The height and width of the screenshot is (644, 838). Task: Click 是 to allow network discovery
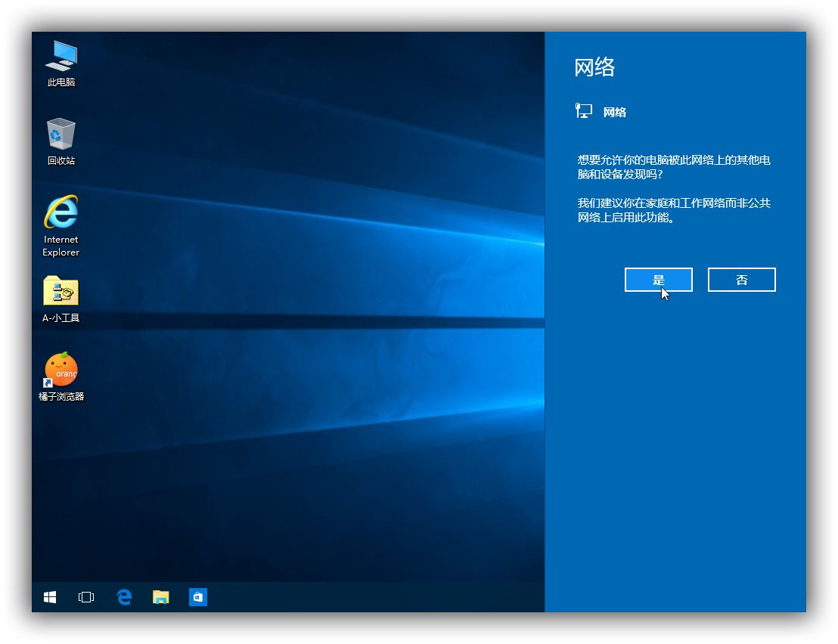659,280
